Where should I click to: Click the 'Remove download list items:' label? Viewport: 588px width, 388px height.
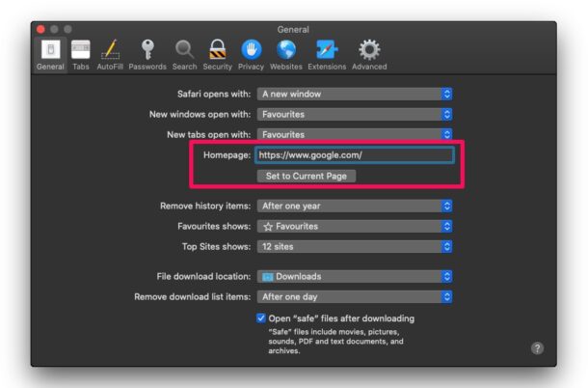[193, 296]
